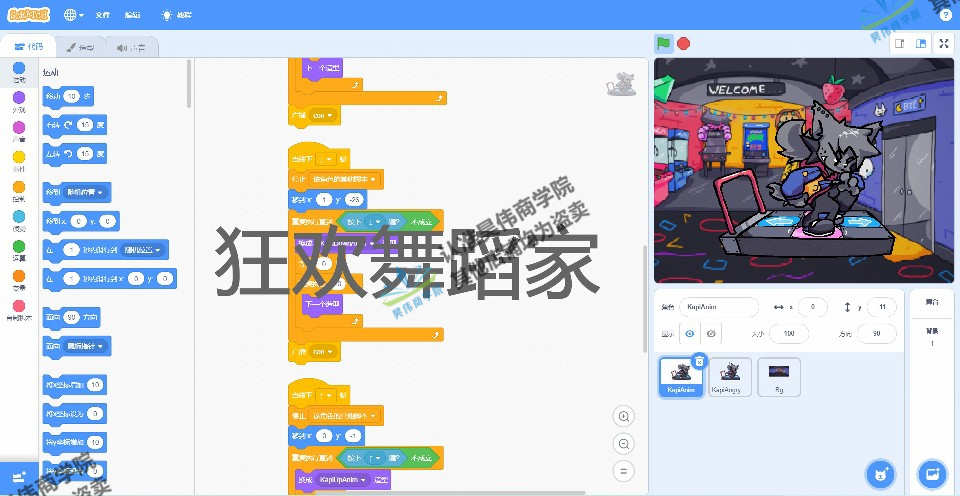Select the yellow Events category circle
Image resolution: width=960 pixels, height=496 pixels.
(19, 157)
